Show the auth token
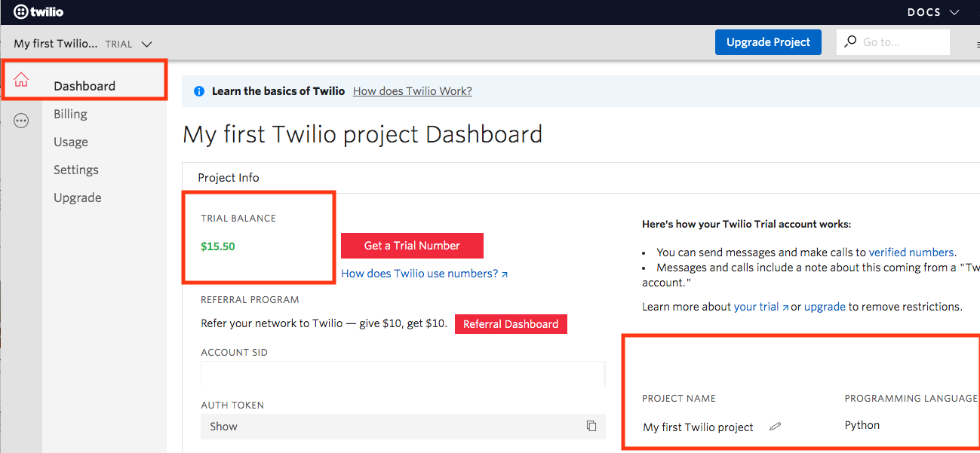This screenshot has width=980, height=453. click(x=223, y=427)
